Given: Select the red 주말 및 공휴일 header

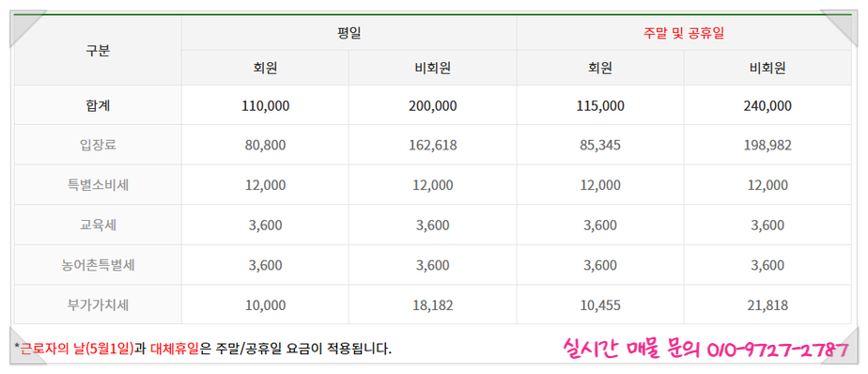Looking at the screenshot, I should 684,33.
